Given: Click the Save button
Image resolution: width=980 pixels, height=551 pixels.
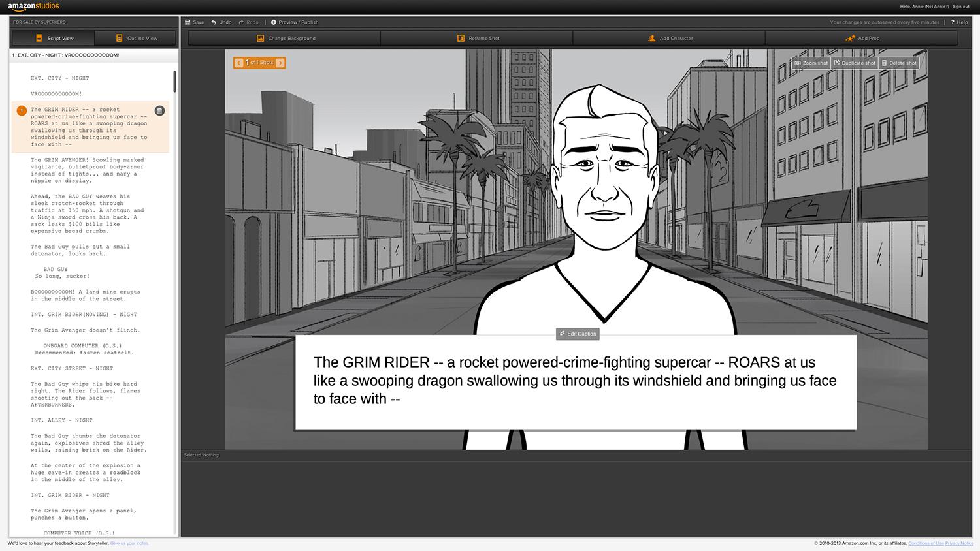Looking at the screenshot, I should pyautogui.click(x=195, y=22).
